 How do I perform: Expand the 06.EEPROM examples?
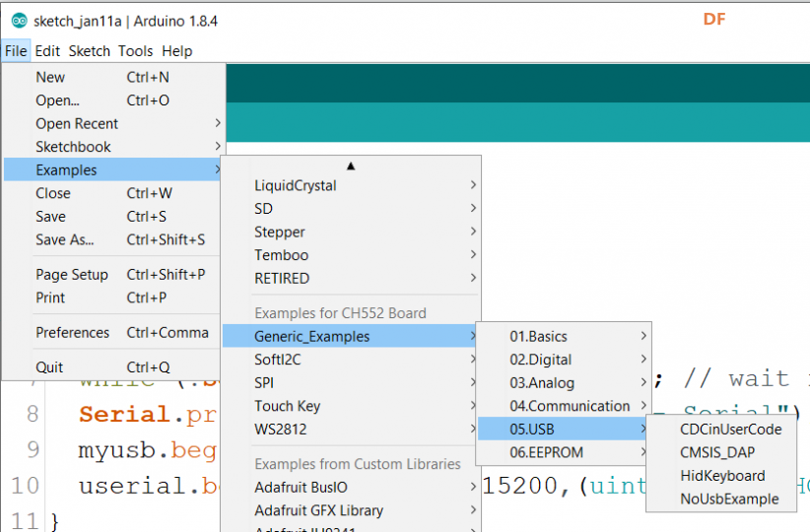pyautogui.click(x=564, y=452)
